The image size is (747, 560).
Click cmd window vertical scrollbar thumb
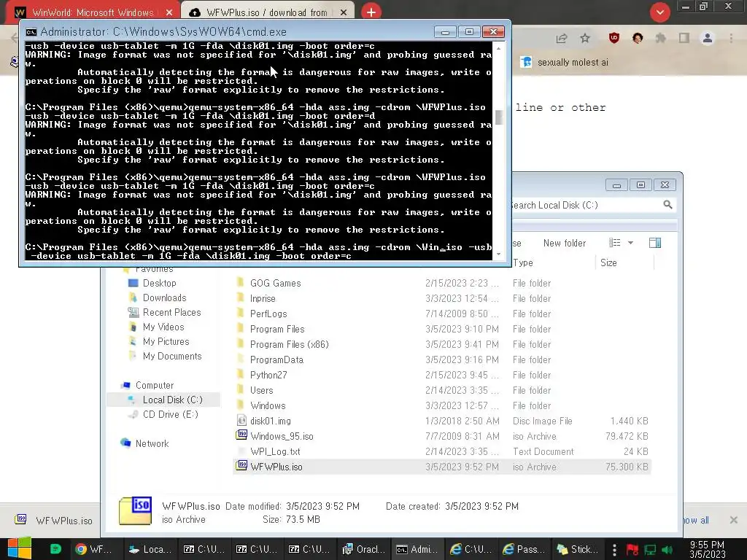(x=499, y=117)
